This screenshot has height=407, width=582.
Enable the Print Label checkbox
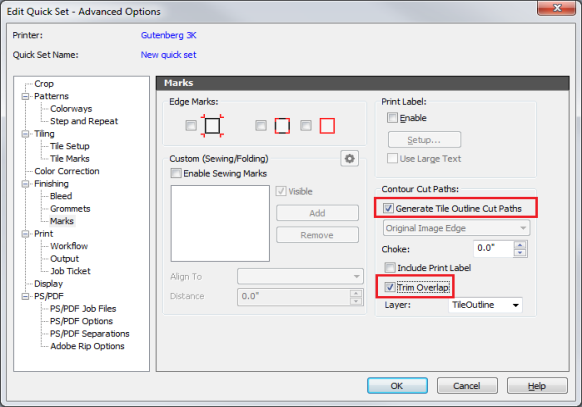pos(392,118)
